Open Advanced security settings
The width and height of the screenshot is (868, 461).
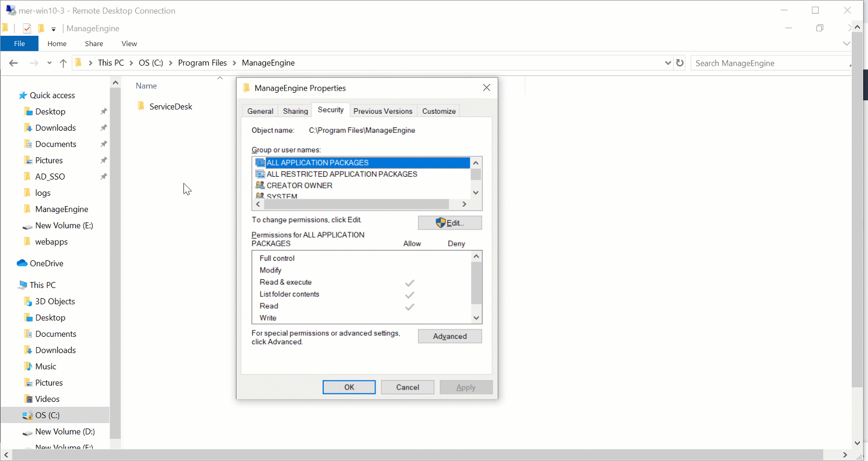click(450, 336)
